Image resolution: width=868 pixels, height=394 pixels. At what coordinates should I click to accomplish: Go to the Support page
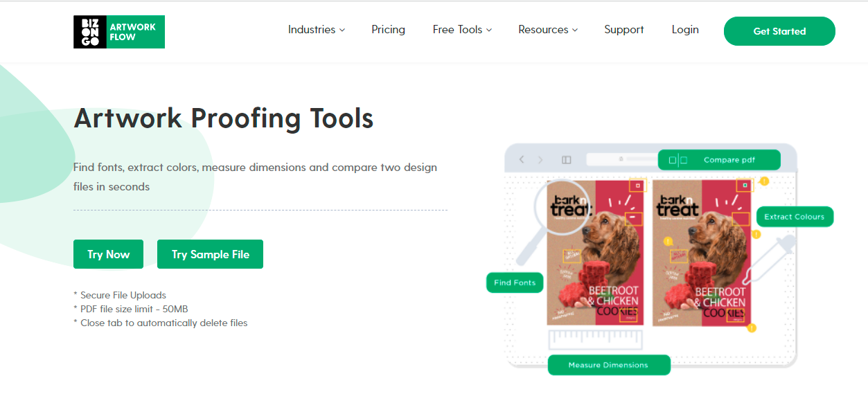point(623,30)
